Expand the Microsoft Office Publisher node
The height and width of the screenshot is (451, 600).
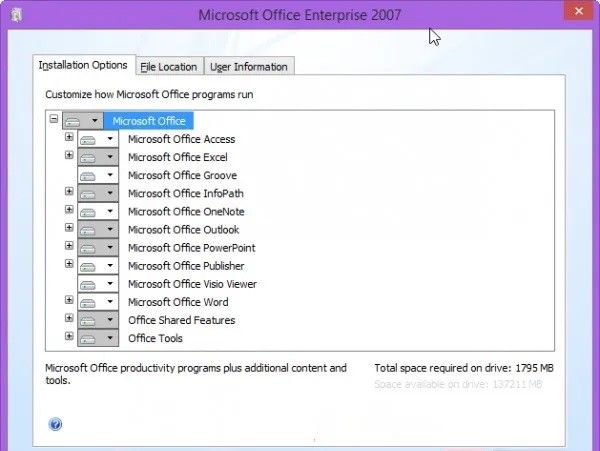(69, 264)
